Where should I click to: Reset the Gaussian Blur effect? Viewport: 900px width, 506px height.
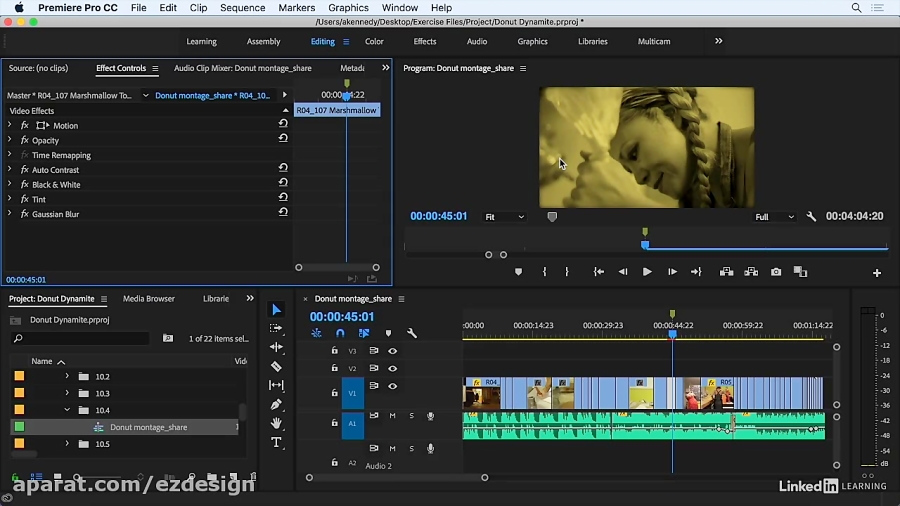(283, 213)
